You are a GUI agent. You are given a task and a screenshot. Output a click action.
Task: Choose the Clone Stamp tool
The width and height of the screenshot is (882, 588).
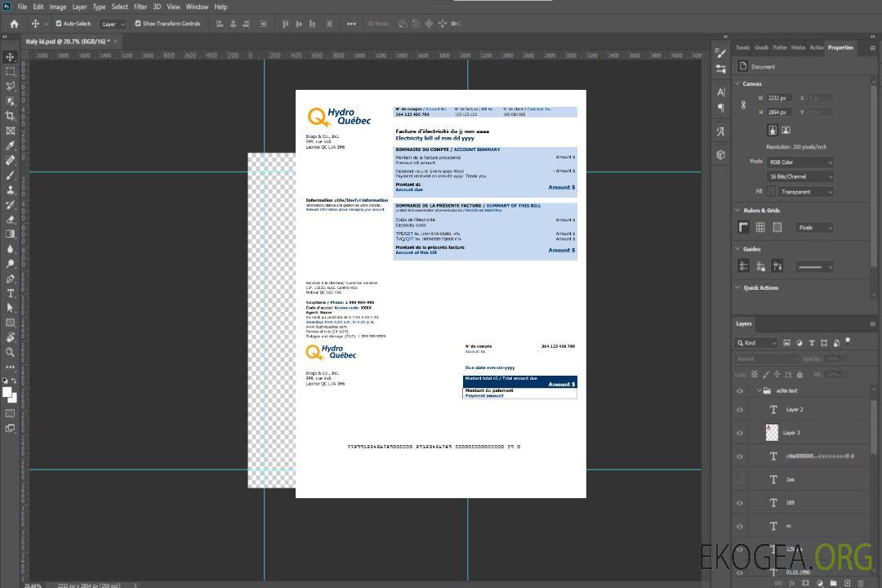(10, 189)
